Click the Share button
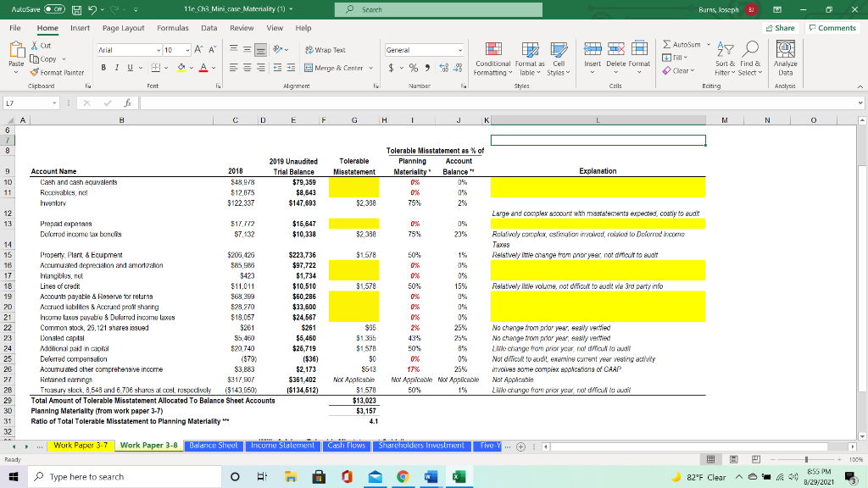 [780, 28]
